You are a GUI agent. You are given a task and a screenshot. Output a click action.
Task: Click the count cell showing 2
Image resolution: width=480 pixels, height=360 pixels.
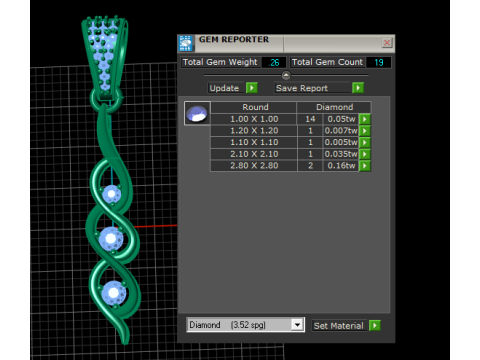point(310,166)
